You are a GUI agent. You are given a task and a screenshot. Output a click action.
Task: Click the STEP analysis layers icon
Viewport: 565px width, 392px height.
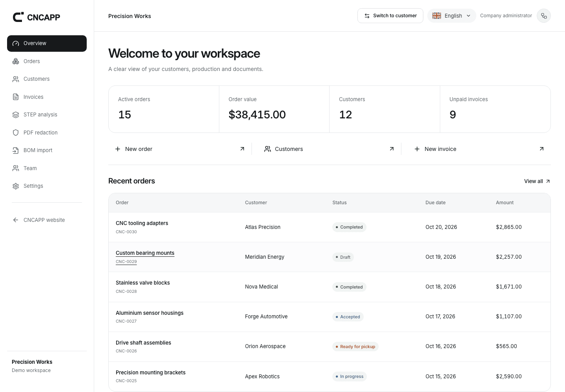(16, 115)
